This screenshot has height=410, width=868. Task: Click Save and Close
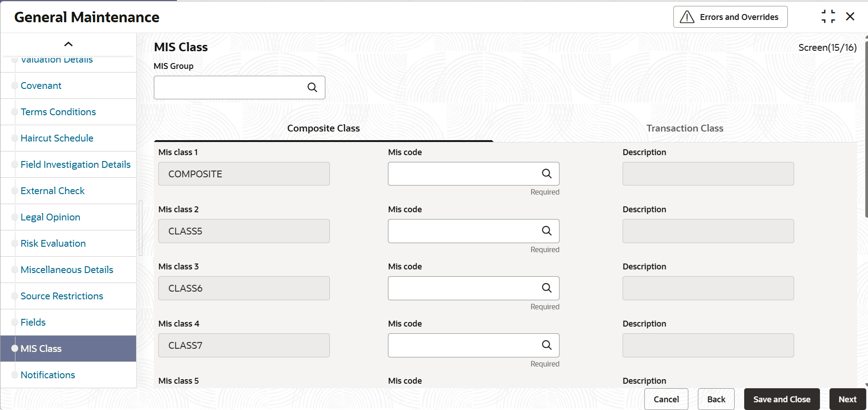point(782,399)
